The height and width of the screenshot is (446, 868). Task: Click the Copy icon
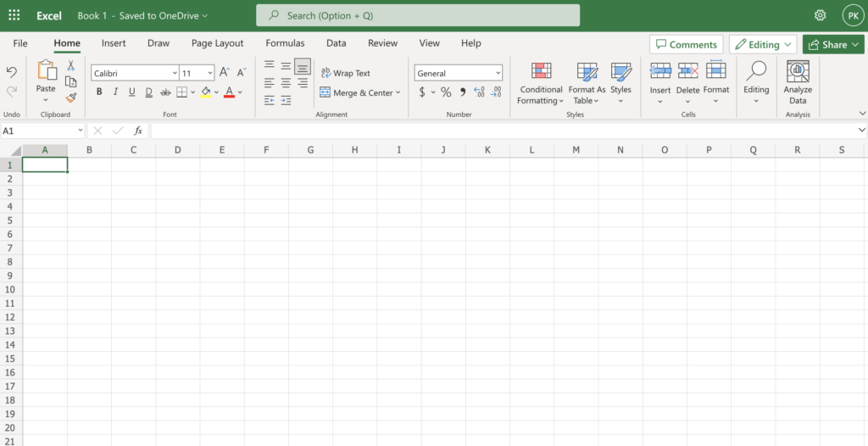pyautogui.click(x=71, y=81)
